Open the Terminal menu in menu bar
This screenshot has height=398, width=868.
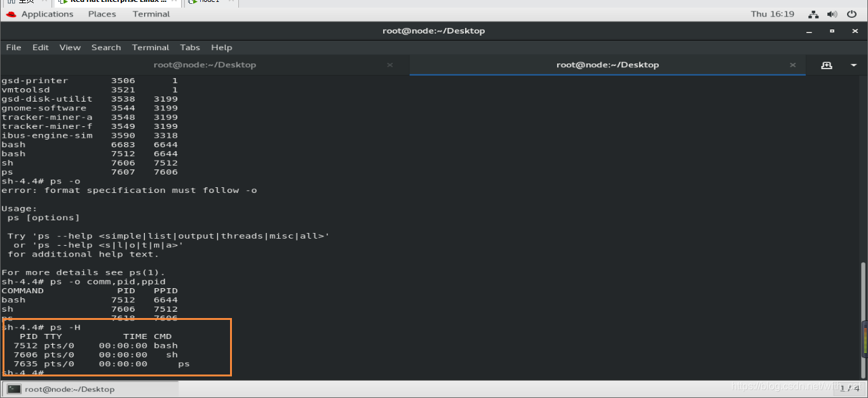point(151,48)
